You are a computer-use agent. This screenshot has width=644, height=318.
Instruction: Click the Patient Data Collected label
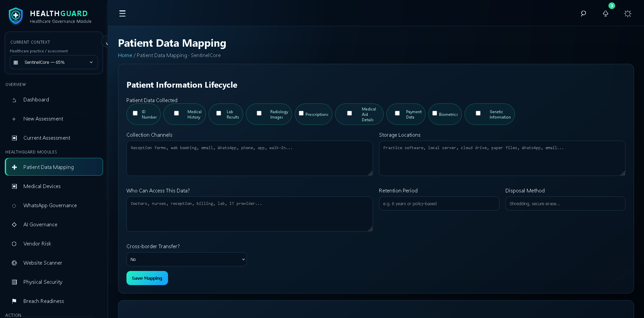point(152,100)
